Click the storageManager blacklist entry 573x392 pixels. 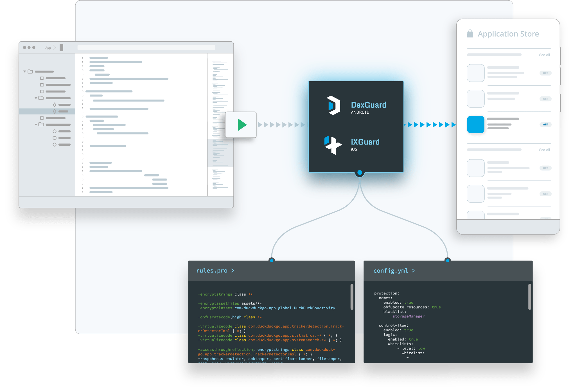pyautogui.click(x=408, y=316)
